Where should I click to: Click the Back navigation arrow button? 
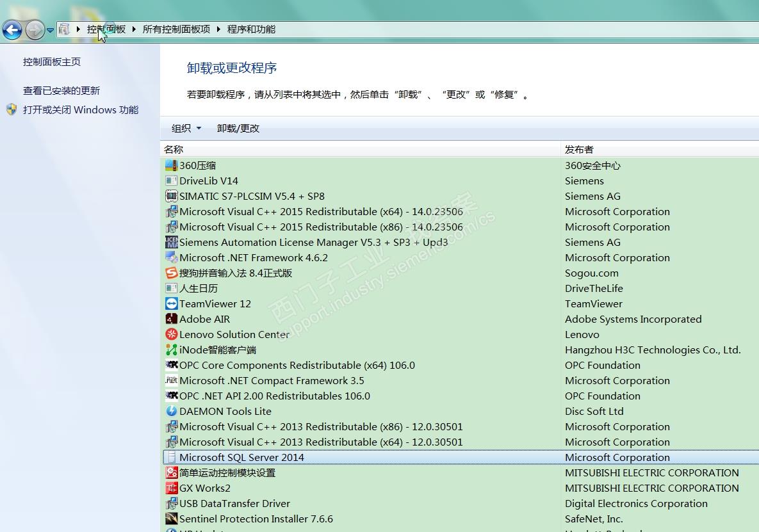12,30
